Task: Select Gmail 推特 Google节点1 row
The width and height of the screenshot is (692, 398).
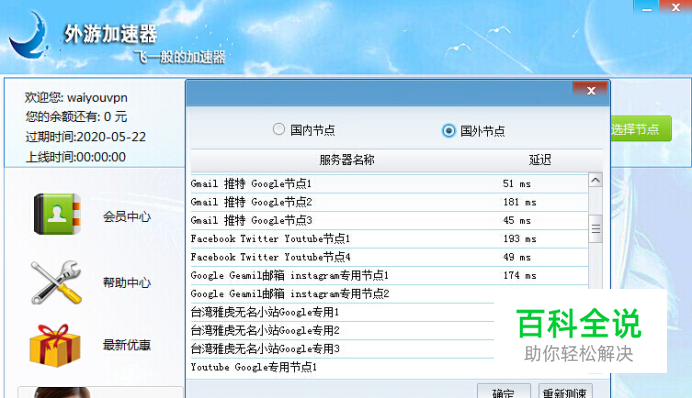Action: [x=389, y=184]
